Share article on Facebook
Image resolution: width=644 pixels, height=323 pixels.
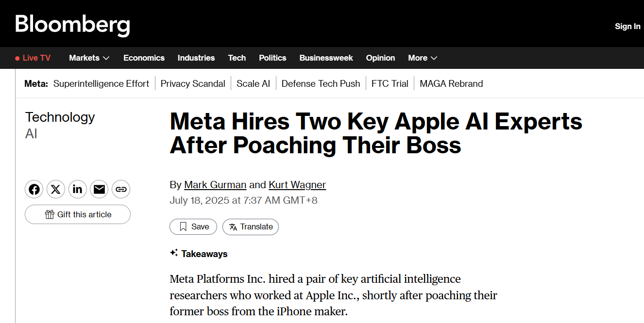click(x=34, y=189)
